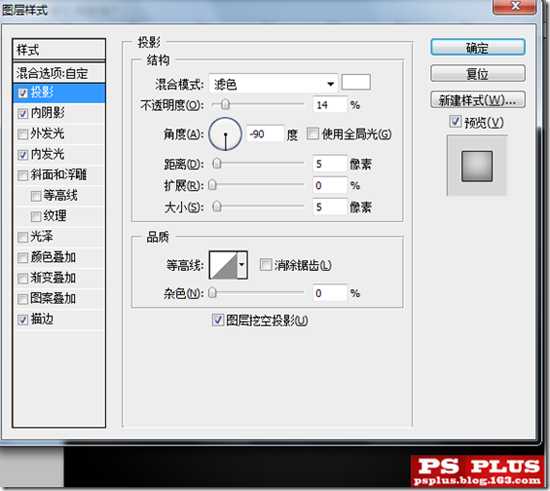Enable the 图案叠加 style checkbox
This screenshot has height=491, width=550.
click(23, 298)
